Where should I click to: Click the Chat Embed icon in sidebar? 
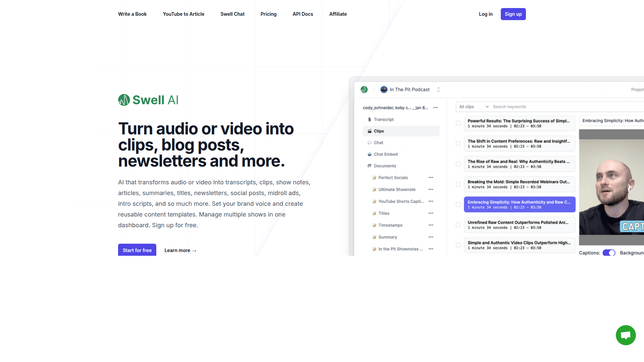(369, 154)
